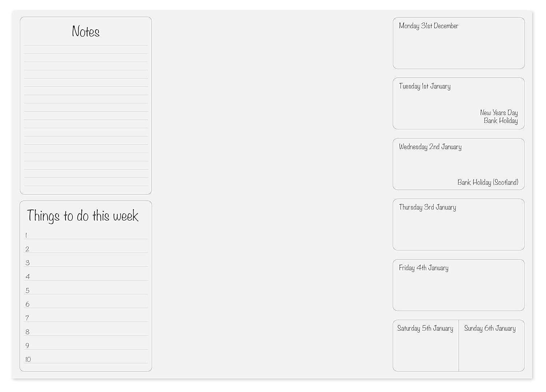Click the Tuesday 1st January label
The image size is (546, 392).
click(x=424, y=86)
